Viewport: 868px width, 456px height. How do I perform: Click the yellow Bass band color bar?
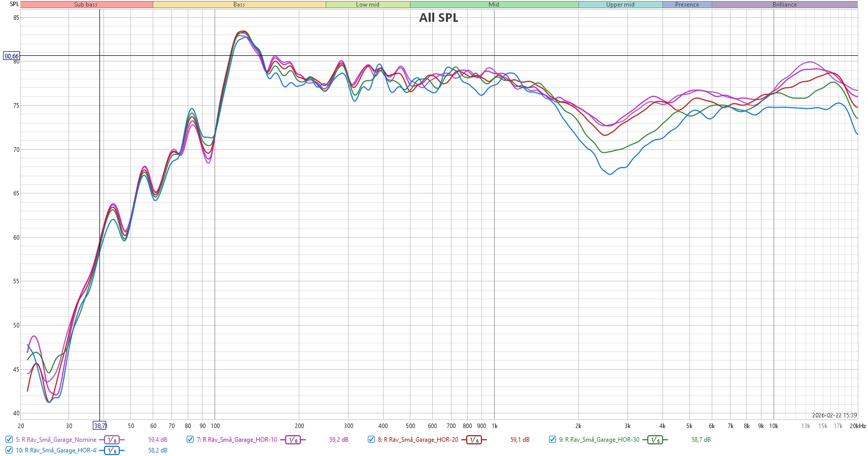click(x=239, y=5)
